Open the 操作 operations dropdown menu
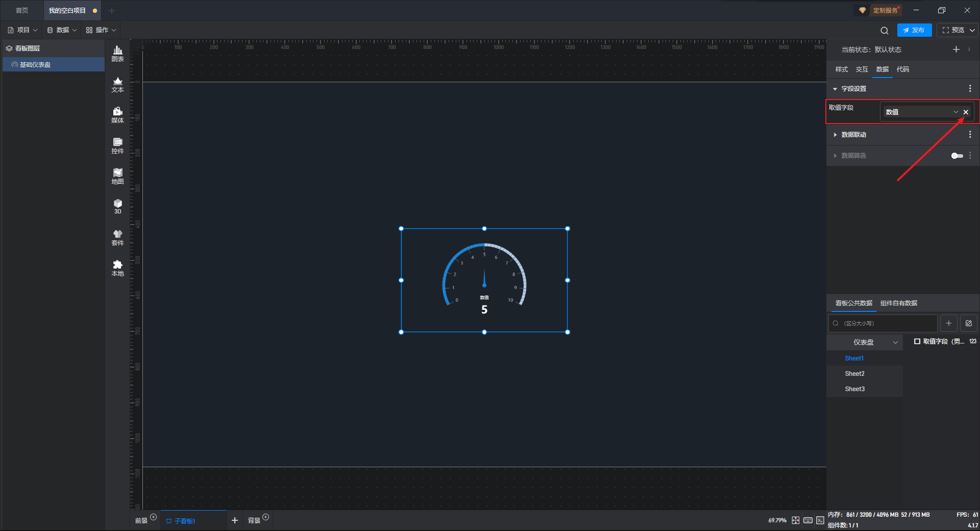The width and height of the screenshot is (980, 531). point(101,30)
